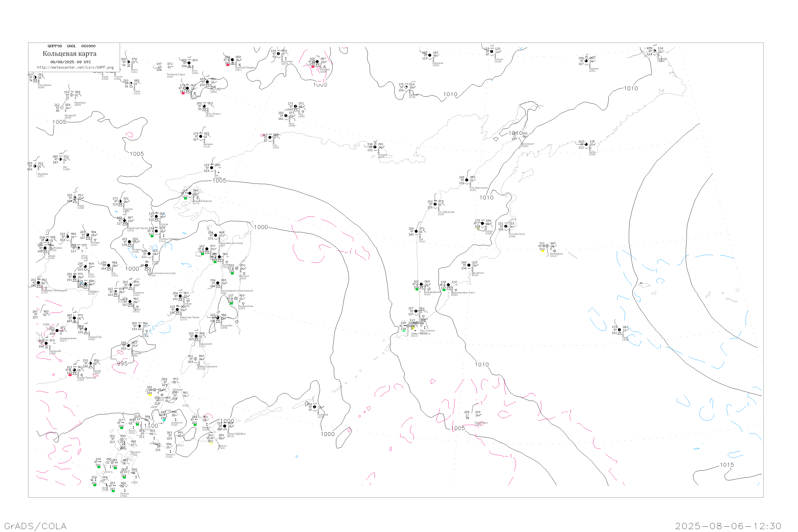Click the red square at Охотский Перевоз
Image resolution: width=798 pixels, height=532 pixels.
click(x=228, y=65)
